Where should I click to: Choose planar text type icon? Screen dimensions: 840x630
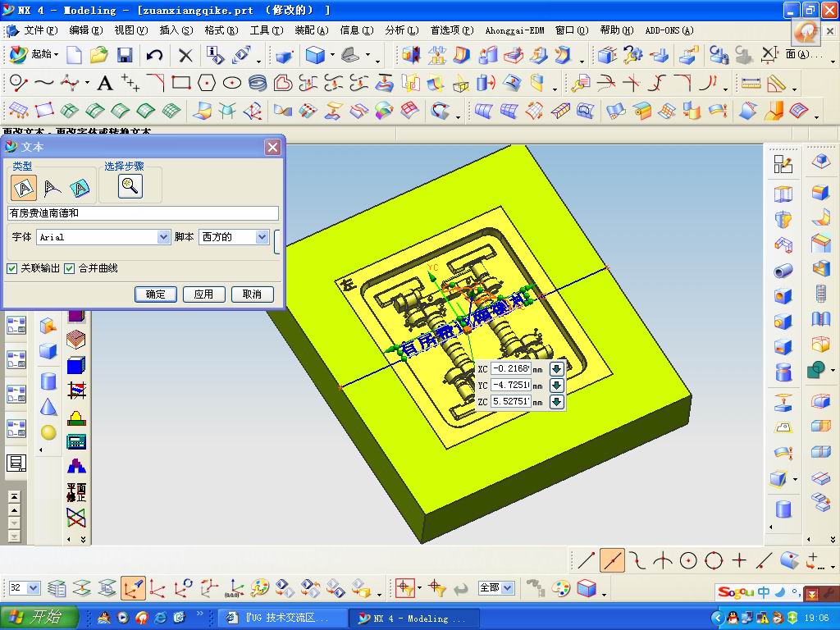(24, 188)
